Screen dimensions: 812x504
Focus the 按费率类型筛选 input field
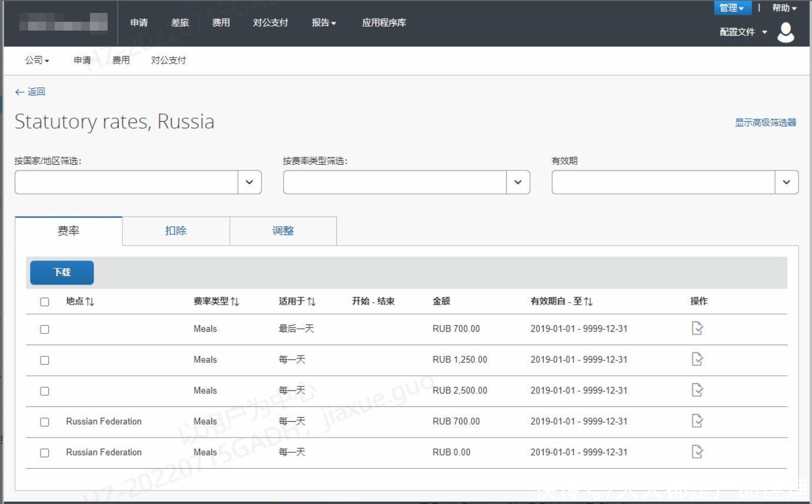pyautogui.click(x=395, y=182)
